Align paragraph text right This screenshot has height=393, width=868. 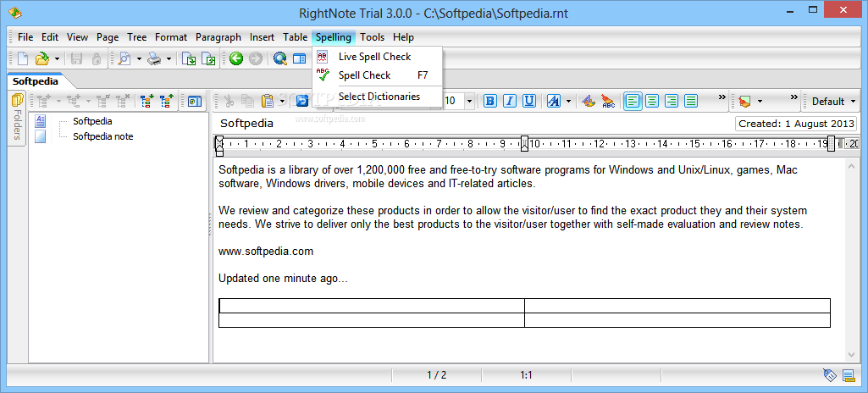pos(672,101)
